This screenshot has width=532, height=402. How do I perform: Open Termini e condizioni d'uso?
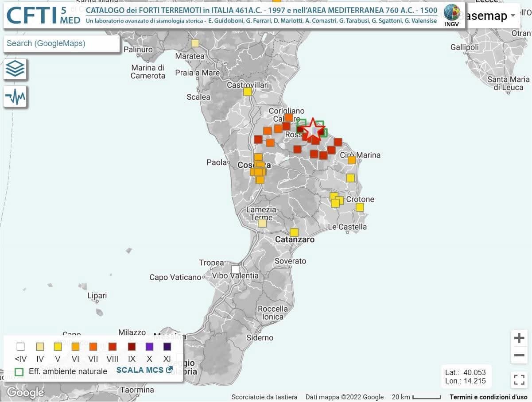pos(488,397)
